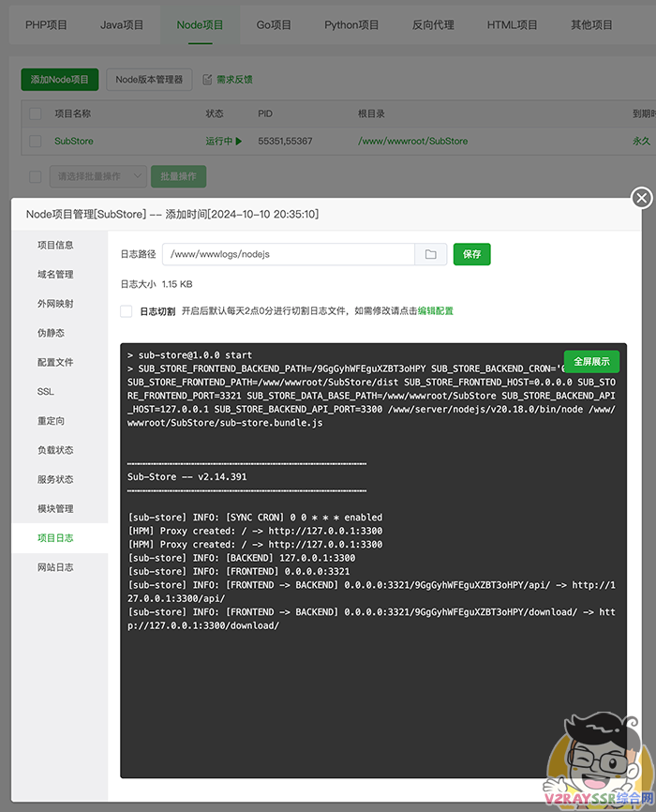Image resolution: width=656 pixels, height=812 pixels.
Task: Close the Node project management dialog
Action: tap(641, 198)
